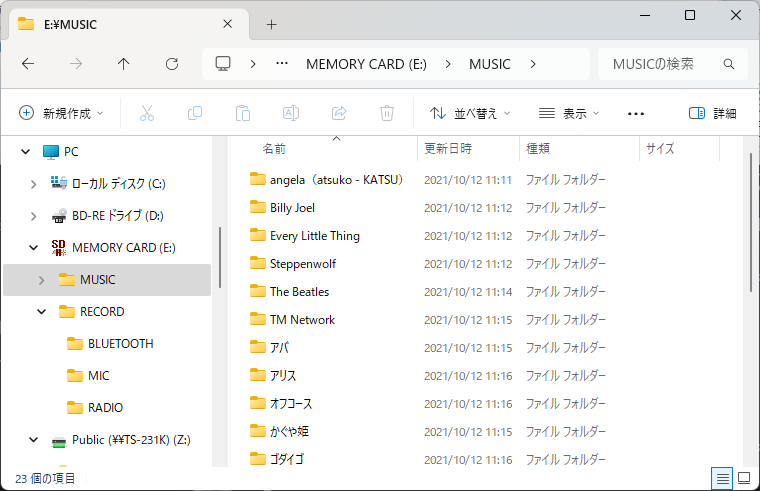Go back with the left arrow button
Screen dimensions: 760x491
click(28, 64)
